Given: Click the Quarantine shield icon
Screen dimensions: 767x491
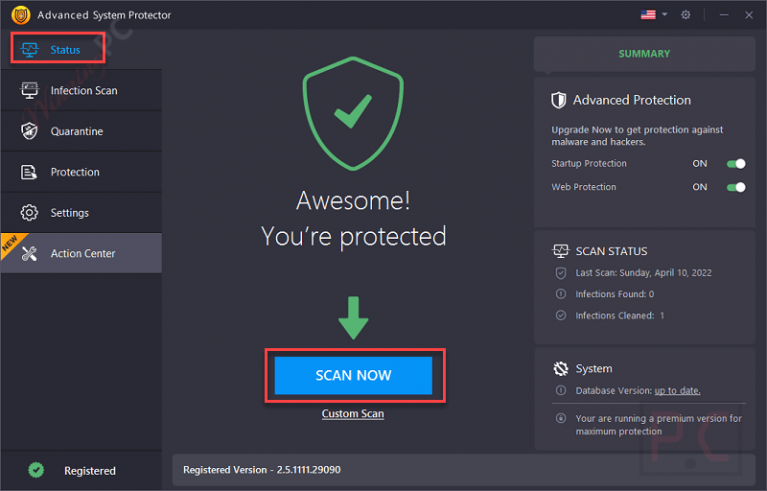Looking at the screenshot, I should (x=29, y=131).
